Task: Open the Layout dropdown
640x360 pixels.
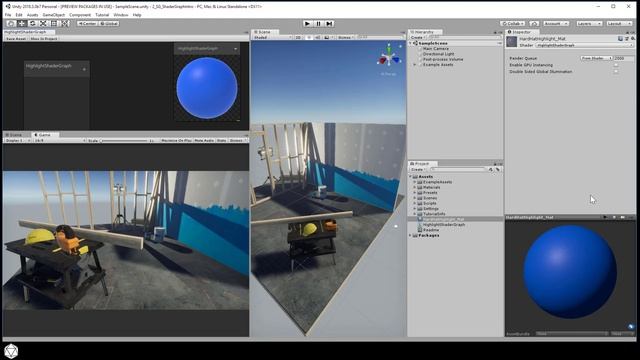Action: coord(619,24)
